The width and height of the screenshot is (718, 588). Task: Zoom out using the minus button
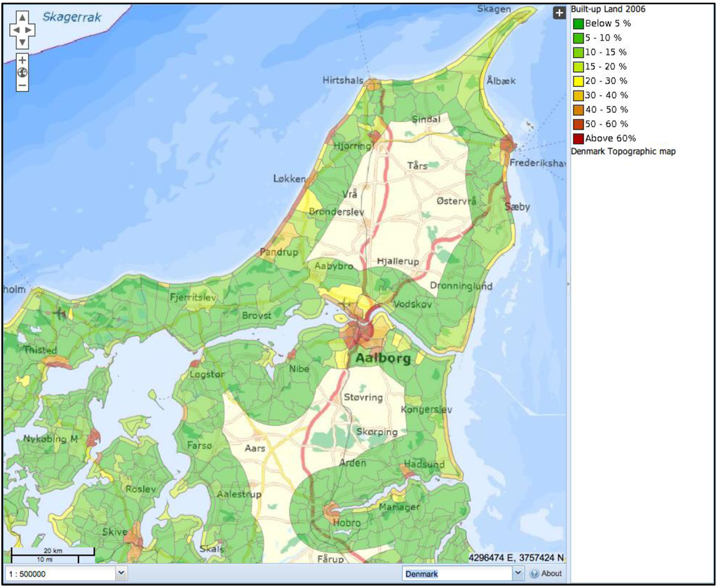point(22,85)
